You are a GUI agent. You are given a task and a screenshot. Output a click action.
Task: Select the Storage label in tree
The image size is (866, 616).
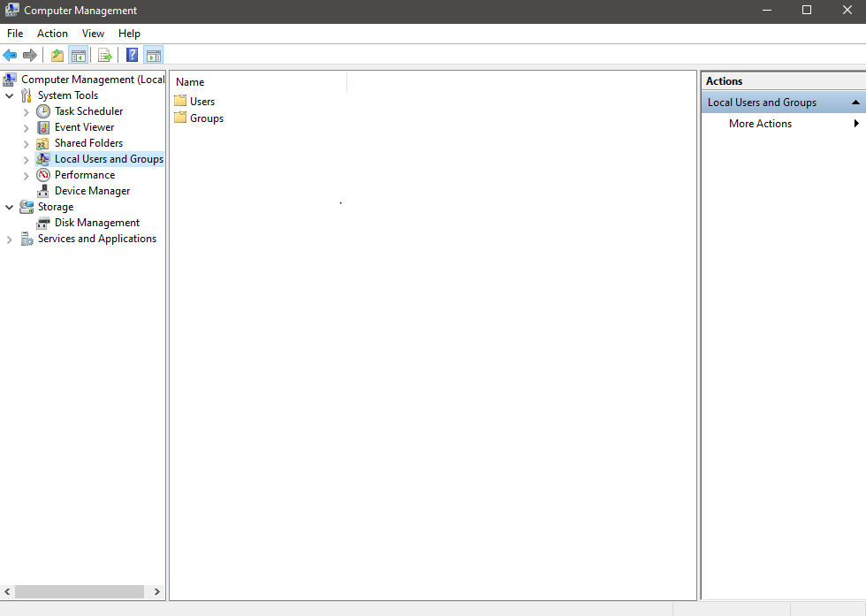(x=56, y=207)
